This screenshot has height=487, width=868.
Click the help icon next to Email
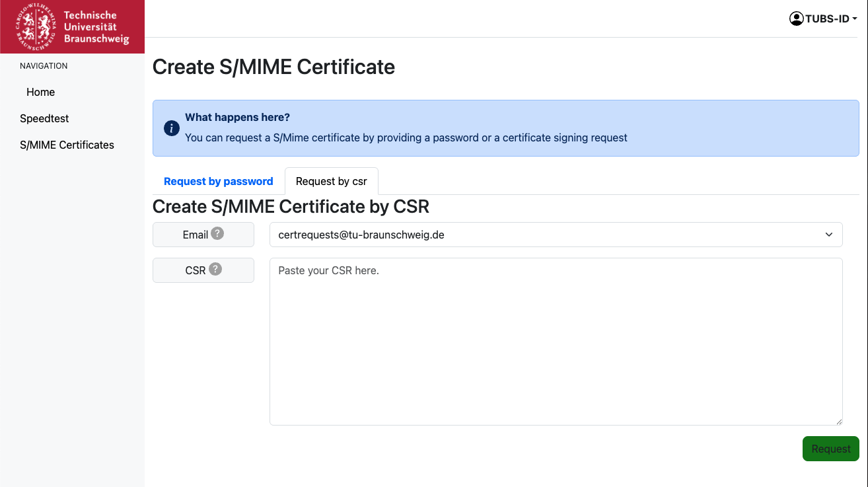[x=217, y=234]
